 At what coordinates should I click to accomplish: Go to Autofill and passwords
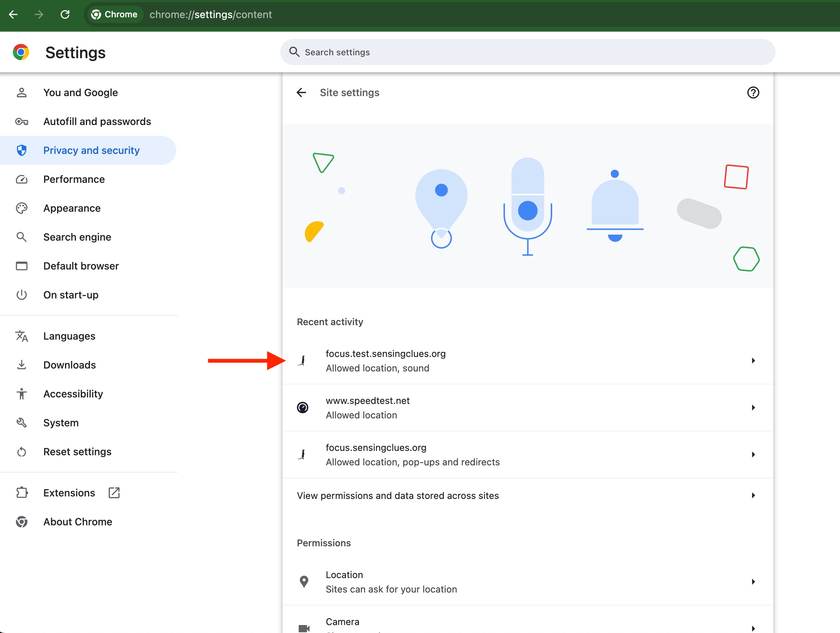(97, 122)
